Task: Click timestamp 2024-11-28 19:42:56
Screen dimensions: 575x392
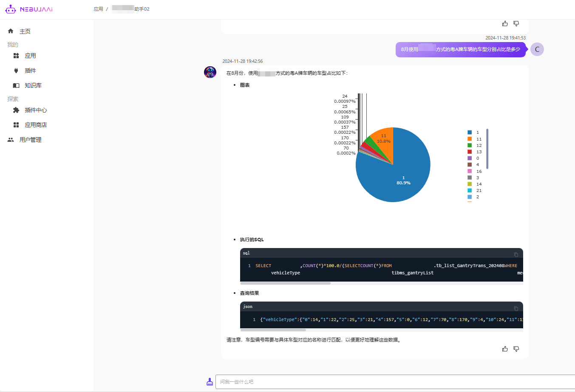Action: [243, 61]
